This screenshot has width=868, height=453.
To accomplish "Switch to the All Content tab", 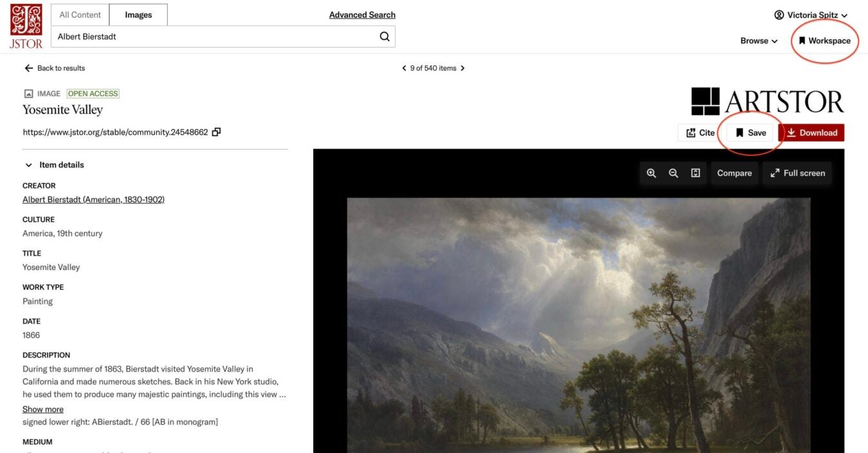I will (79, 14).
